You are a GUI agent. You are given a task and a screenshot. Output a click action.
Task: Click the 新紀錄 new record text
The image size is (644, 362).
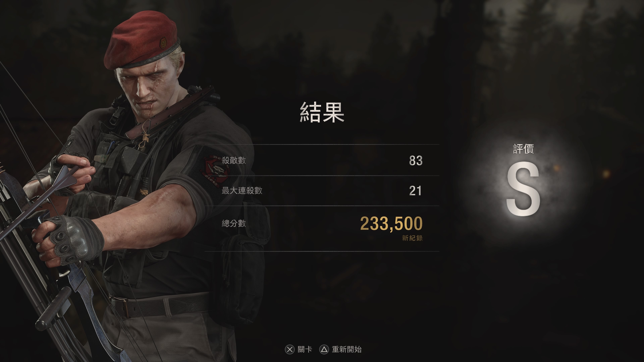click(x=412, y=238)
